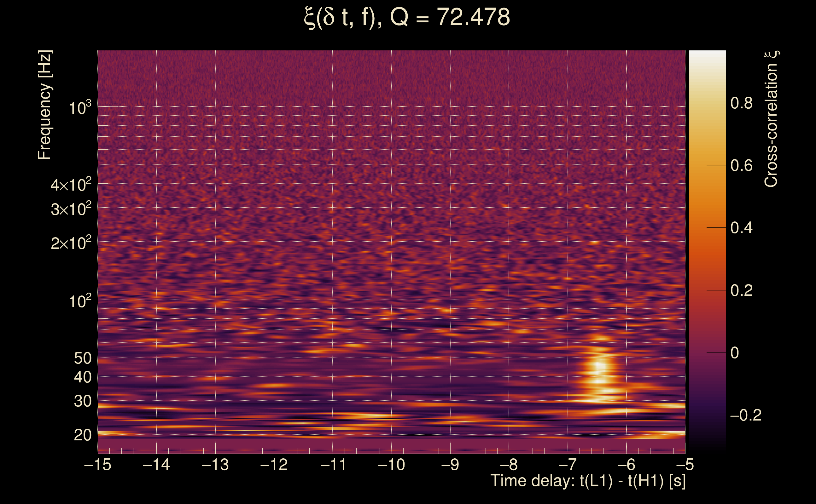816x504 pixels.
Task: Click the −15 x-axis tick label
Action: pyautogui.click(x=98, y=465)
